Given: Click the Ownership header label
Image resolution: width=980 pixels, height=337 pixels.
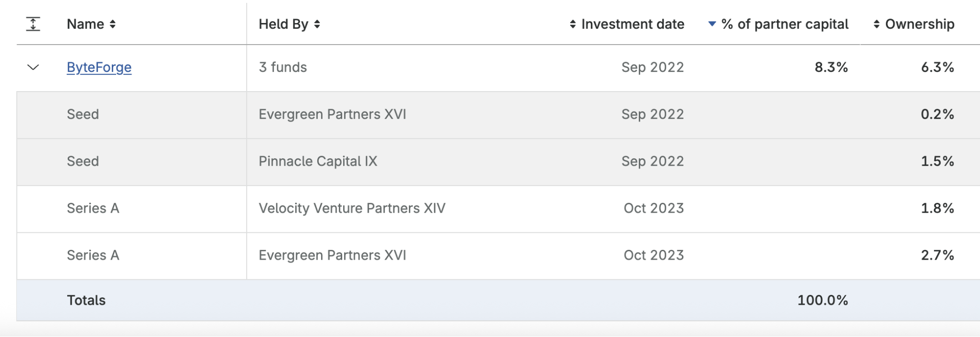Looking at the screenshot, I should [920, 24].
